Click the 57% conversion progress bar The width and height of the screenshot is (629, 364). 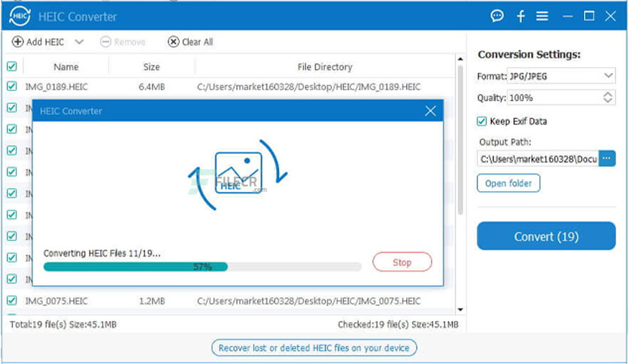(202, 266)
